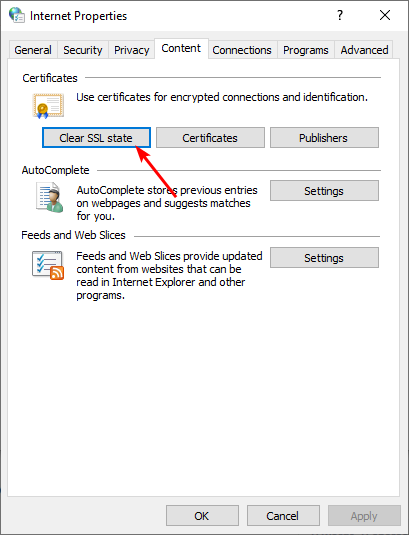Switch to the General tab

click(33, 50)
